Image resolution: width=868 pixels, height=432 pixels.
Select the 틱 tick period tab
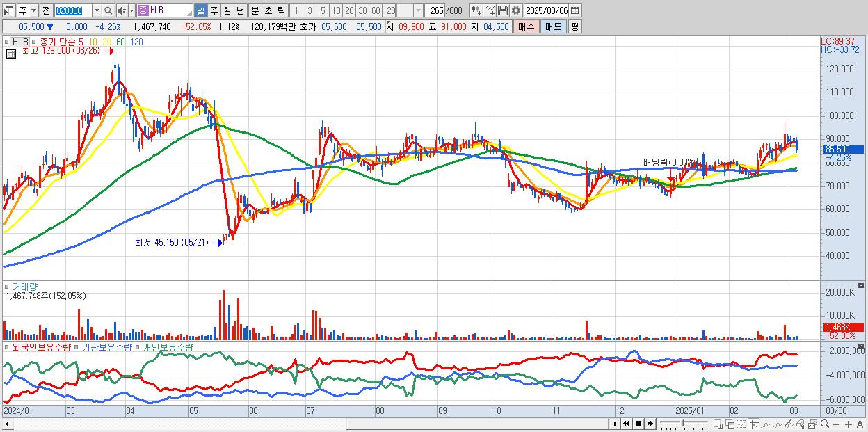[x=281, y=10]
